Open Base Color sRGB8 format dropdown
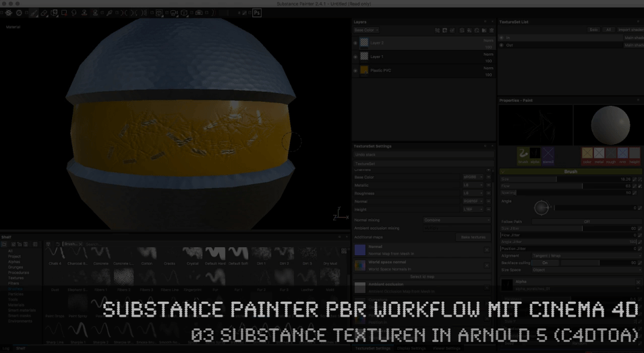644x353 pixels. click(x=473, y=177)
